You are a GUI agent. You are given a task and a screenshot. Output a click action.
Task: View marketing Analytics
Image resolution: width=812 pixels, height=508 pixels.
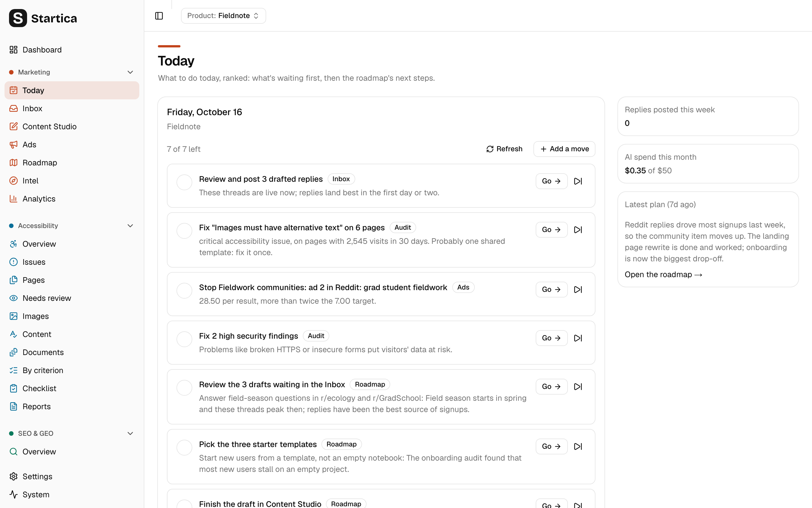[72, 199]
